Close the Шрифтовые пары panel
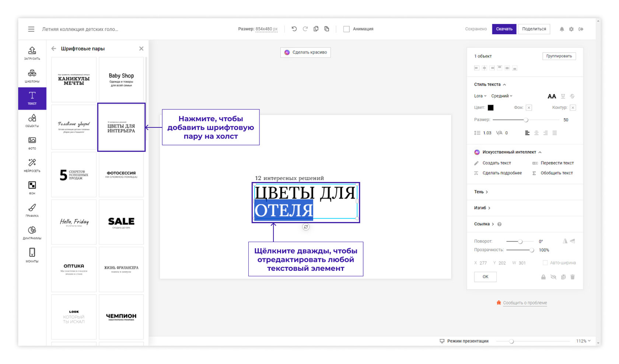The image size is (619, 364). [x=141, y=49]
